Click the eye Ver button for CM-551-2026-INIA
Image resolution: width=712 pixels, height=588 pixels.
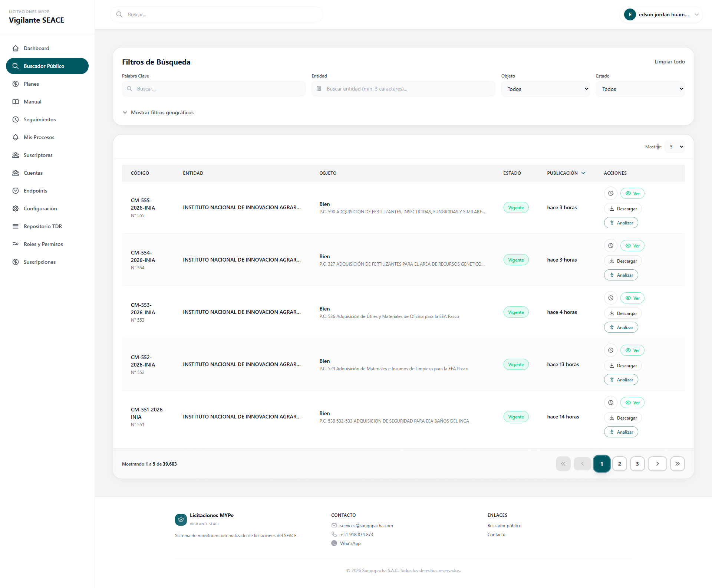click(632, 403)
